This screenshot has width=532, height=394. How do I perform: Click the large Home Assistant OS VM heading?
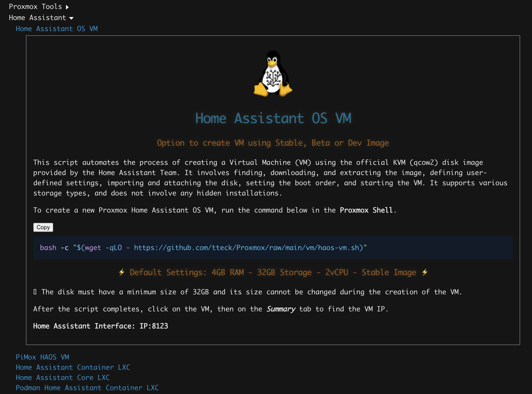(x=273, y=118)
